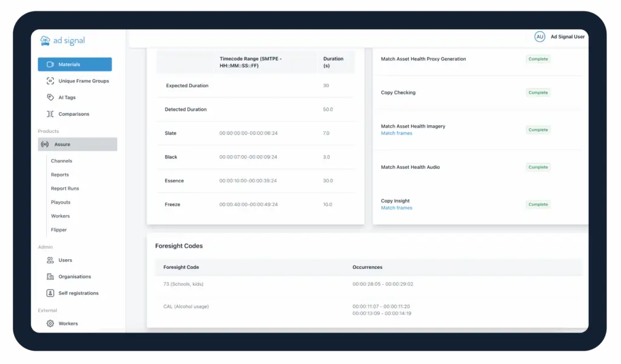Go to Reports in the sidebar
The height and width of the screenshot is (364, 621).
59,174
